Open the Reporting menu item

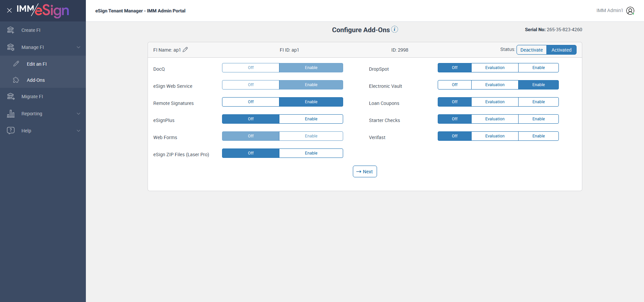click(x=43, y=114)
